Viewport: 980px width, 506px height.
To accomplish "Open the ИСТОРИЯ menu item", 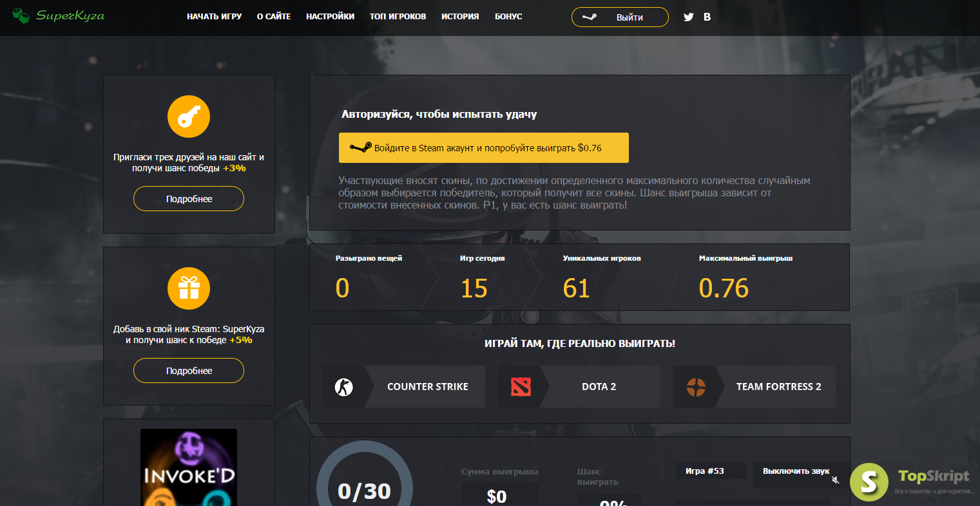I will (x=460, y=17).
